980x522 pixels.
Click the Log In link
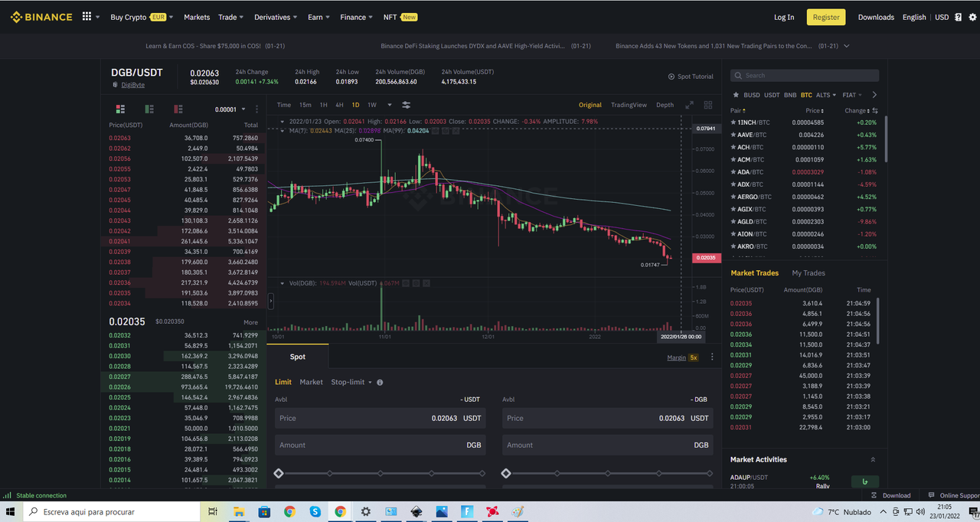[784, 17]
